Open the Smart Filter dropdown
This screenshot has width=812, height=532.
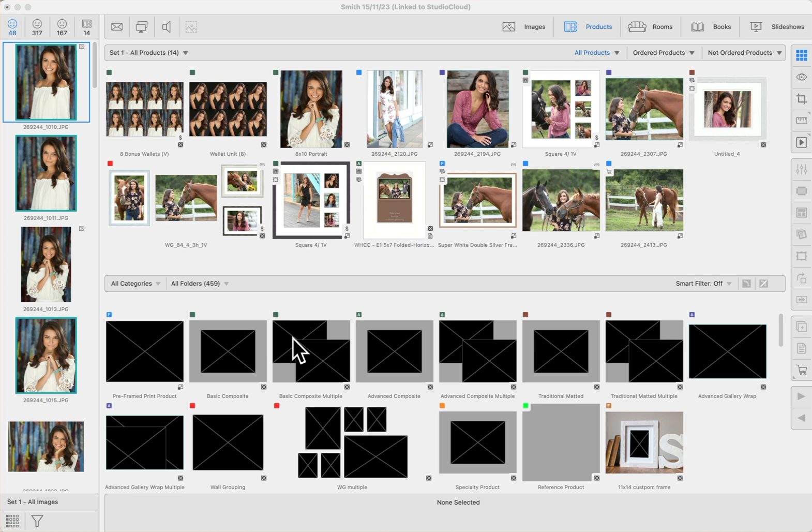click(x=703, y=284)
